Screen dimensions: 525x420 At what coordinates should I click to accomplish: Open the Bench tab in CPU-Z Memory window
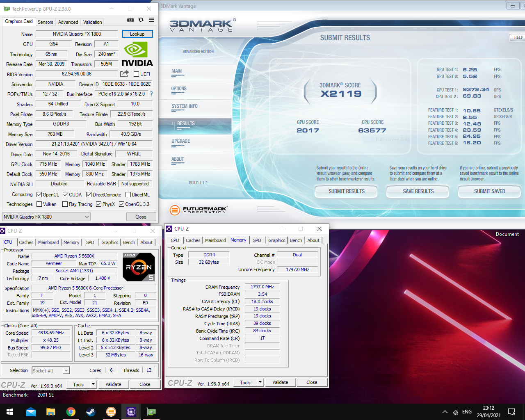296,240
